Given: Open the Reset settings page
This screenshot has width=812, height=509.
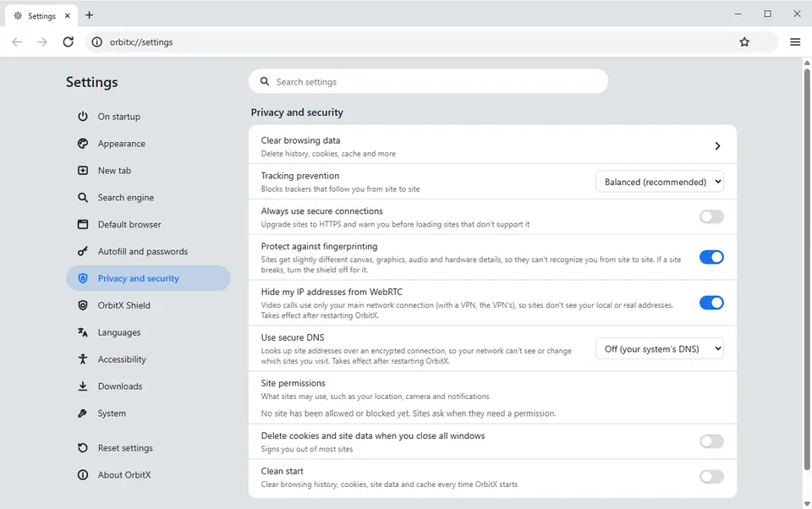Looking at the screenshot, I should [148, 447].
